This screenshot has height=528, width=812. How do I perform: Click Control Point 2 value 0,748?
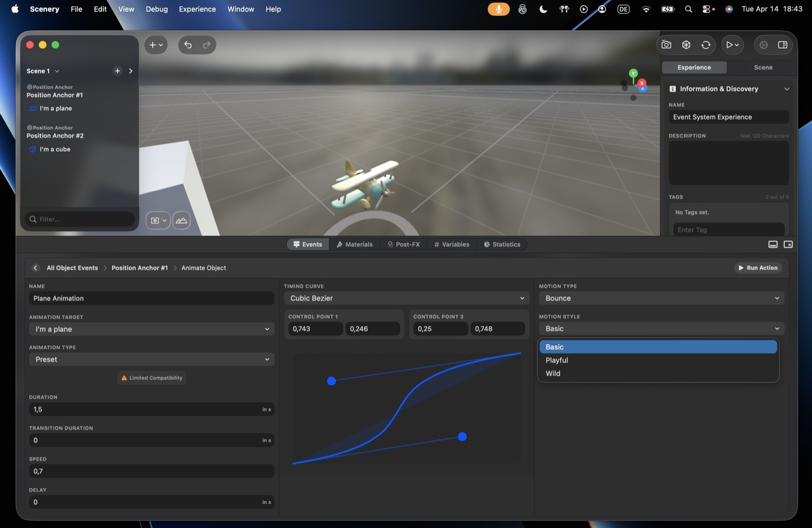coord(498,328)
